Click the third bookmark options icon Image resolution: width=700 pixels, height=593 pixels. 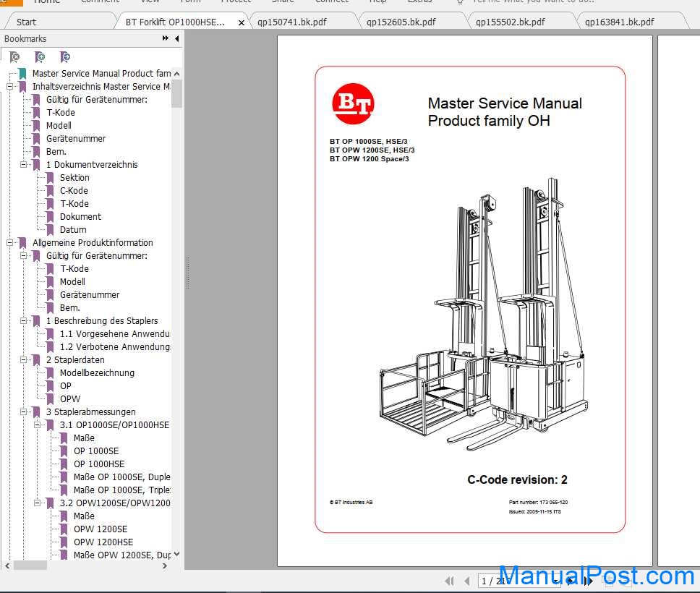pos(65,57)
